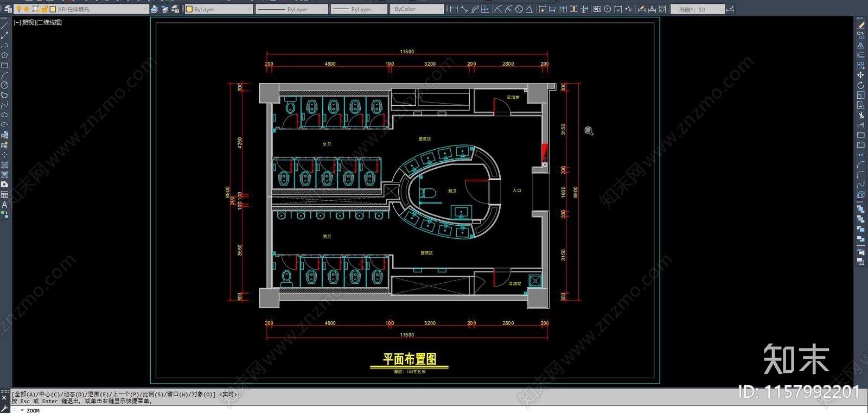Select the Continue dimension tool
This screenshot has height=413, width=868.
pyautogui.click(x=563, y=9)
